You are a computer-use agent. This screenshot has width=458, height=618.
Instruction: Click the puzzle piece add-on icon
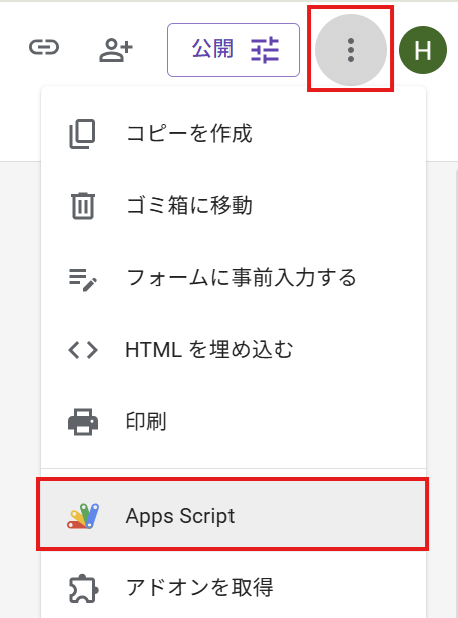coord(84,589)
